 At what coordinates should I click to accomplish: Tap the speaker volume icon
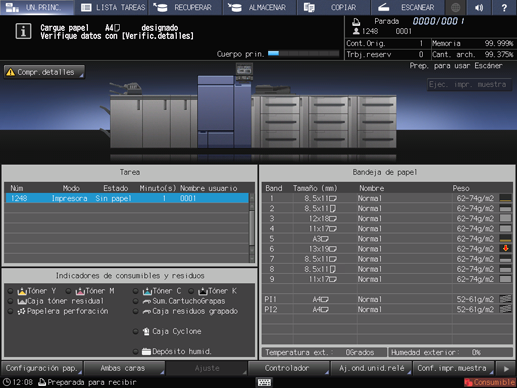(x=479, y=7)
